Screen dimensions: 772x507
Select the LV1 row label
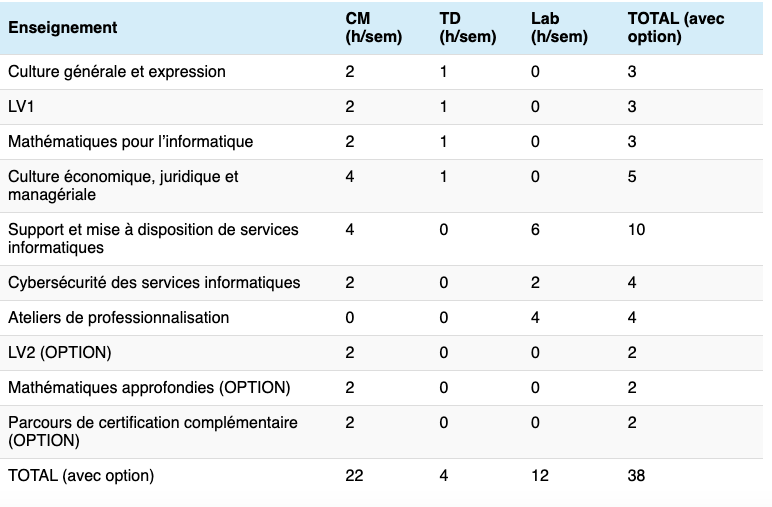[x=21, y=107]
